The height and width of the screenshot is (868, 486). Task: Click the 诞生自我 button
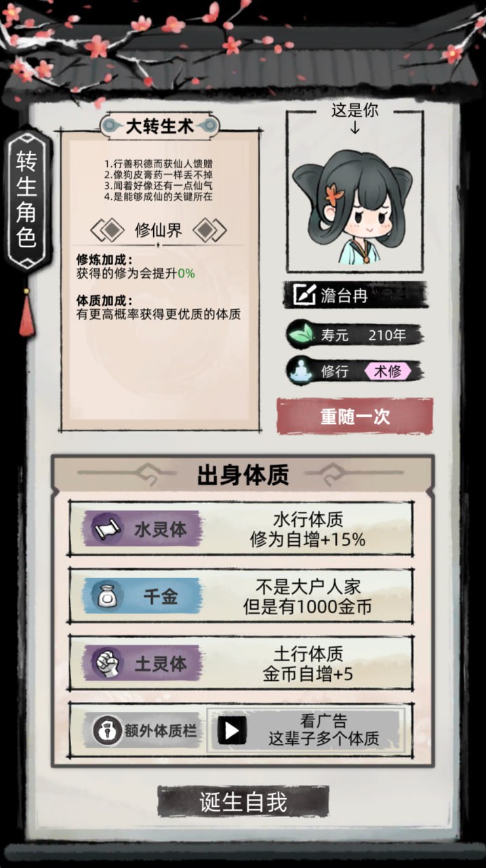click(243, 802)
